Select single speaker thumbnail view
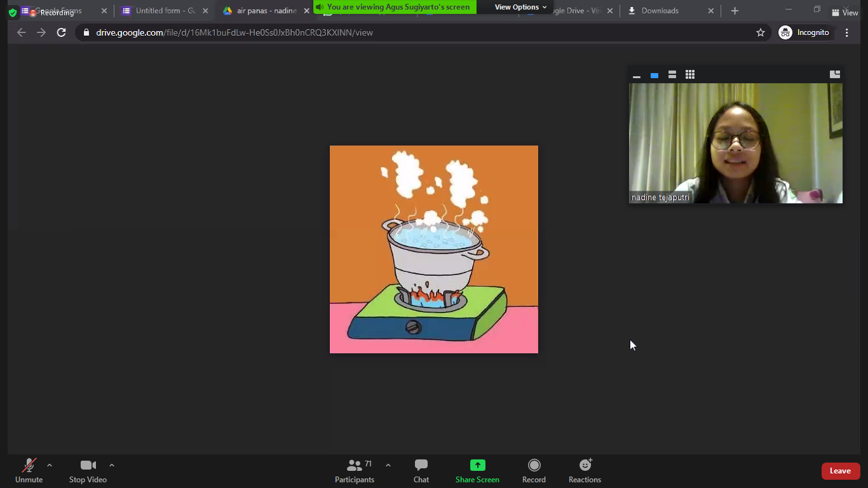 (654, 75)
